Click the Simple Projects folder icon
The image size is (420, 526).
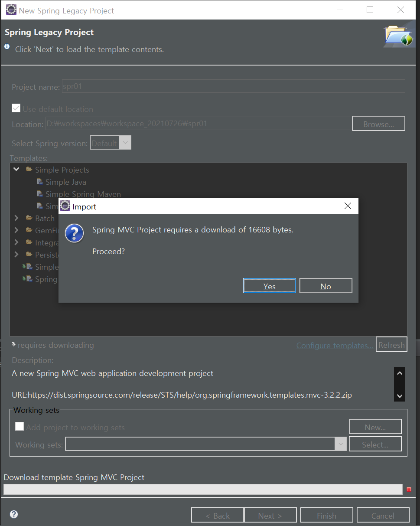click(29, 169)
